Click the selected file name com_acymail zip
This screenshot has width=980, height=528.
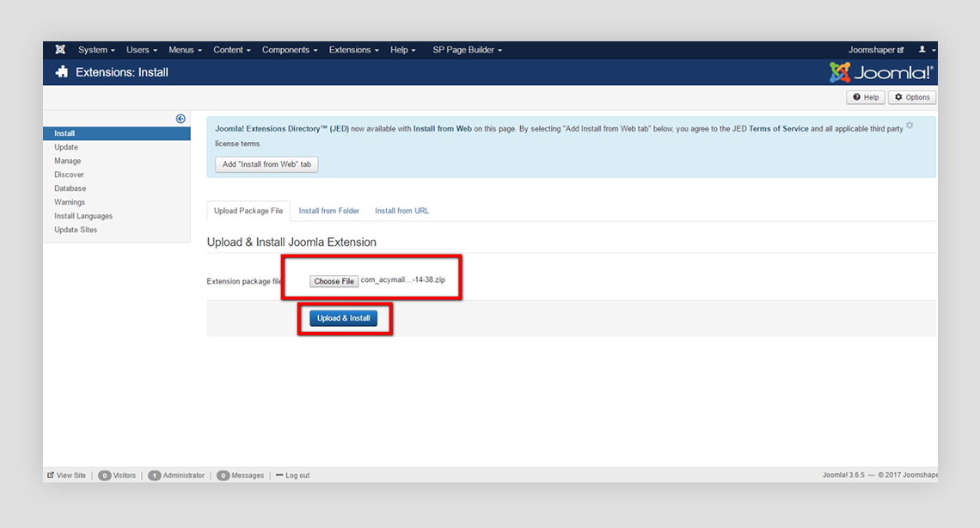(403, 280)
